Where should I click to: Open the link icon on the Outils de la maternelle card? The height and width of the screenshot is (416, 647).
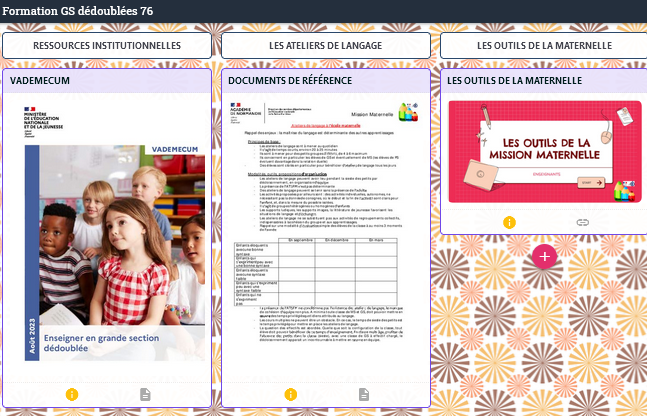click(583, 222)
